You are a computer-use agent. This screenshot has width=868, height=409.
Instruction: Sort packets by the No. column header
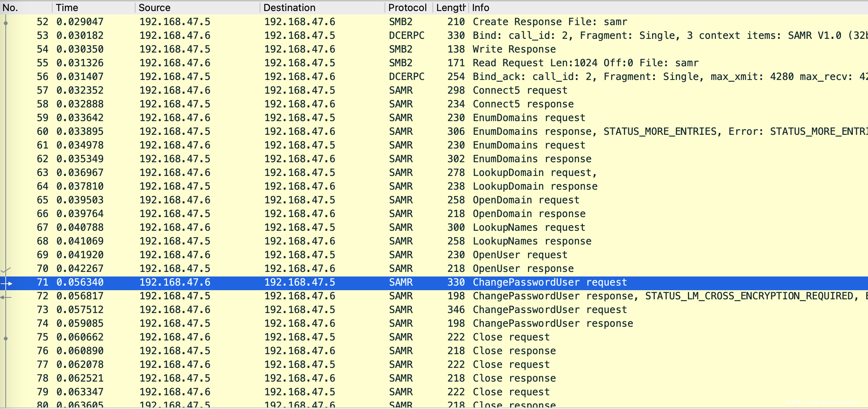pos(26,8)
